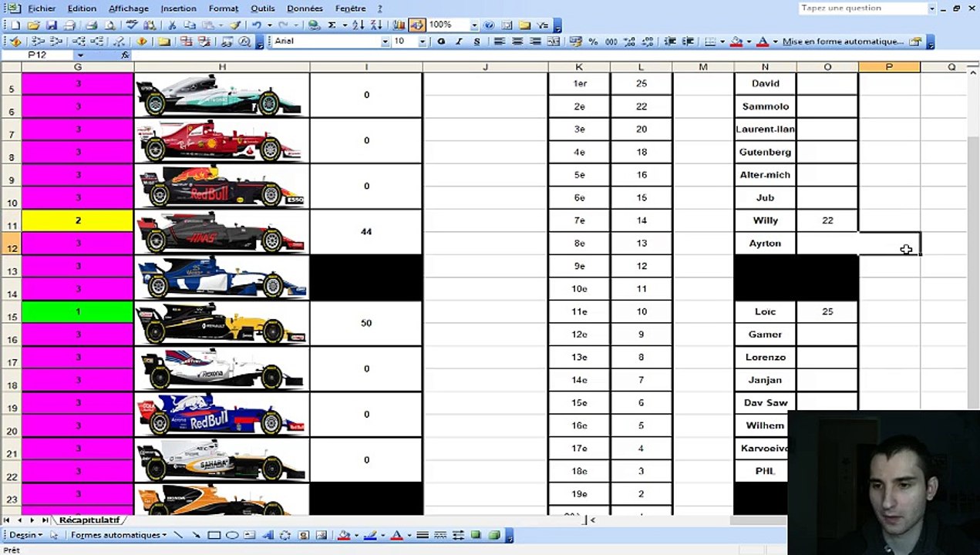Click the Save floppy disk icon

52,25
